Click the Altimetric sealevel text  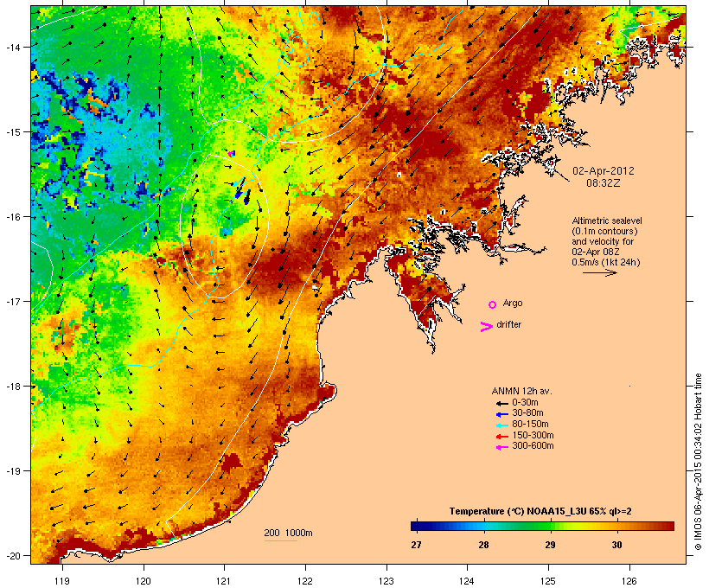tap(607, 220)
